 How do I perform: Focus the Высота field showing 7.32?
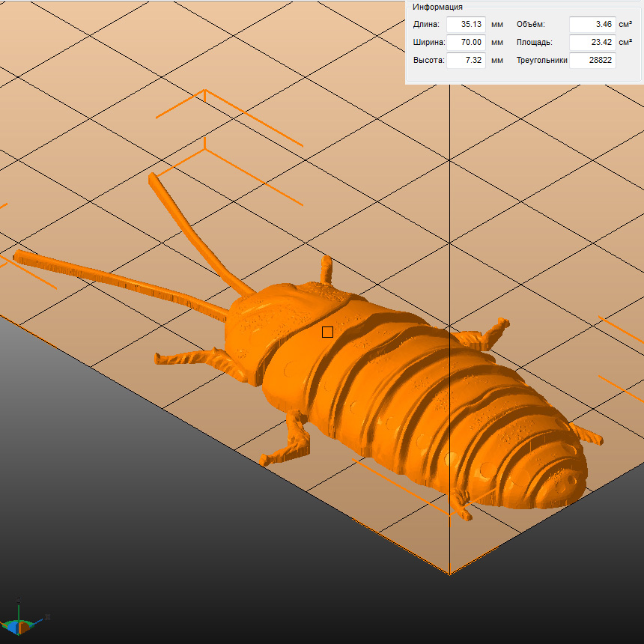(x=466, y=61)
